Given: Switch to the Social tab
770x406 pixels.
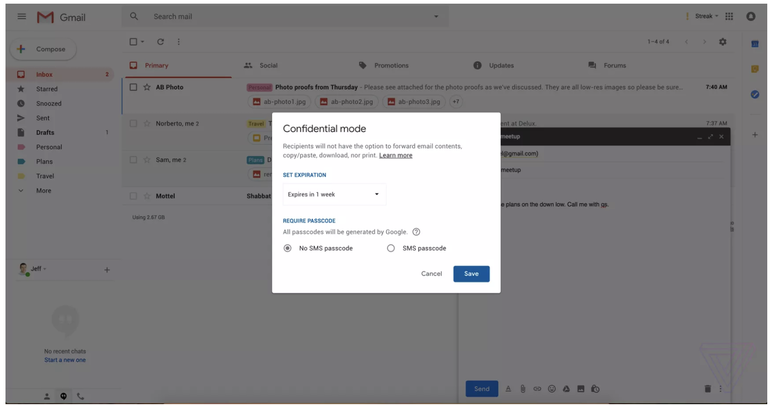Looking at the screenshot, I should point(262,65).
